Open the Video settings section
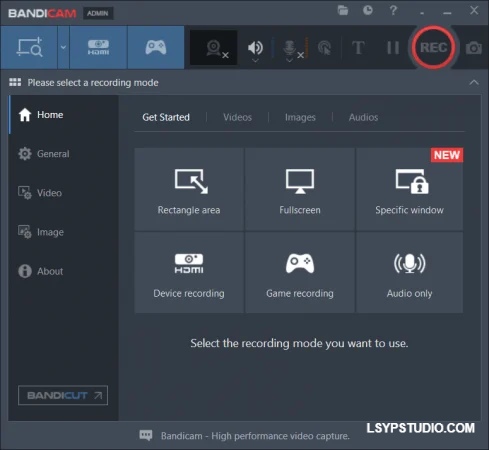Screen dimensions: 489x450 (63, 193)
